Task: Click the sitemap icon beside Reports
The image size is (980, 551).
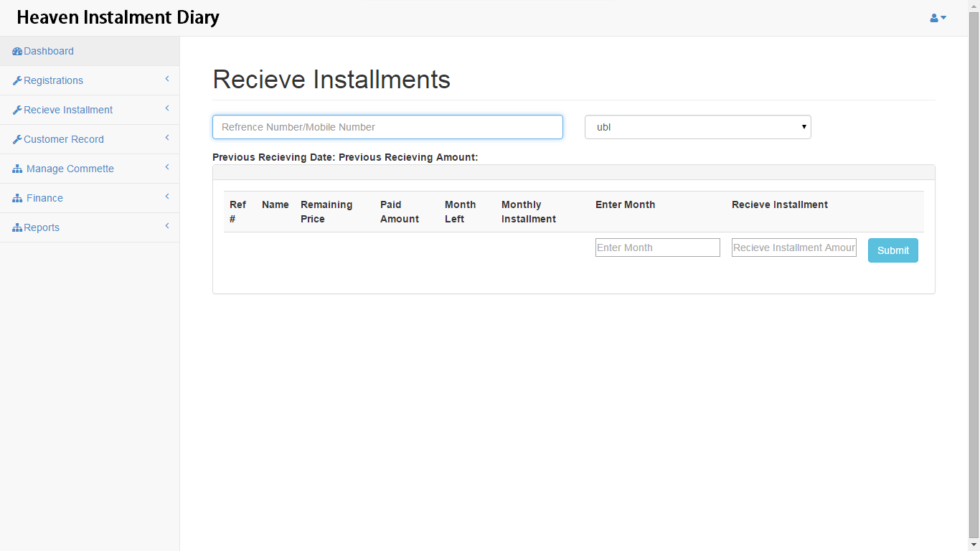Action: point(17,228)
